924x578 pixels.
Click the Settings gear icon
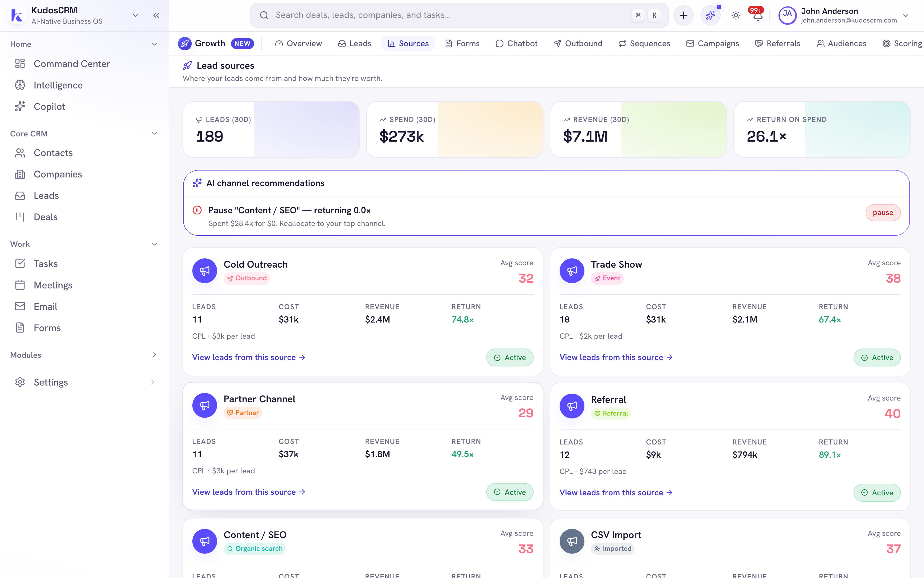[x=20, y=382]
